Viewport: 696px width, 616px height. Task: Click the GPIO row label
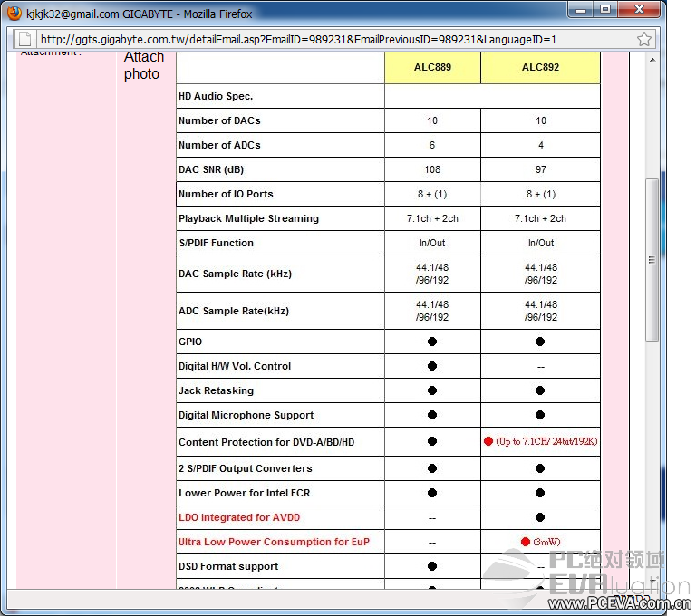click(x=190, y=342)
